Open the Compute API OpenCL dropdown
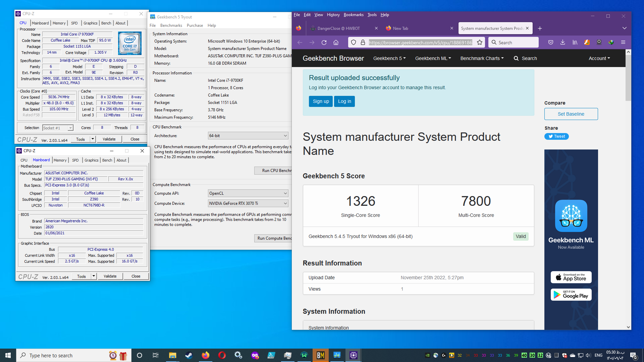Screen dimensions: 644x362 click(248, 193)
